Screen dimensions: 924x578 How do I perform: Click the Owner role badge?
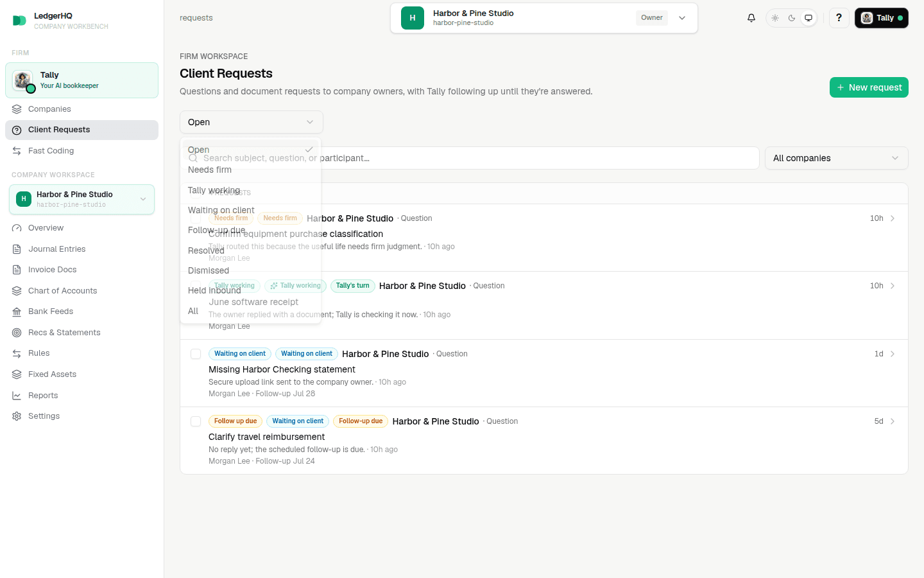click(x=652, y=18)
